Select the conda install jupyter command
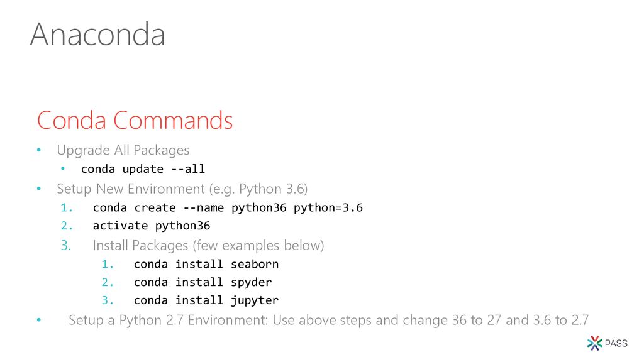Viewport: 644px width, 362px height. click(206, 300)
